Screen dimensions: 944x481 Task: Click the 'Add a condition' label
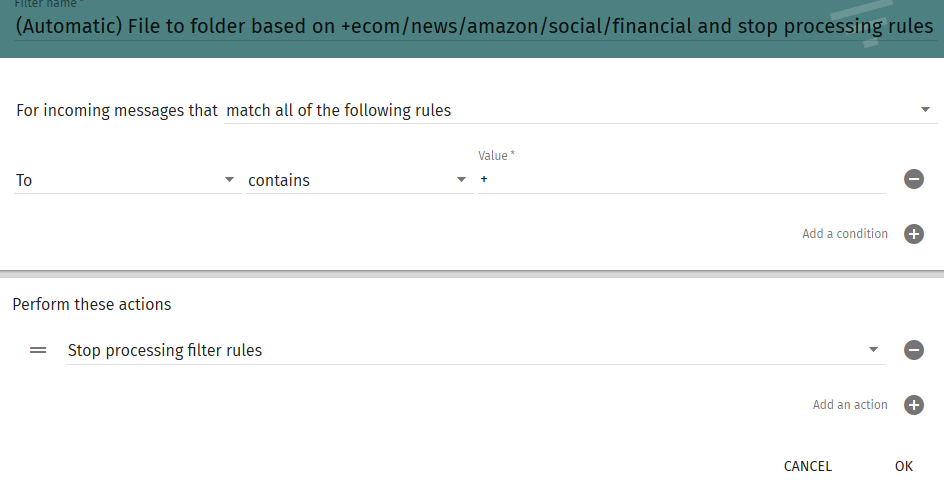point(845,234)
